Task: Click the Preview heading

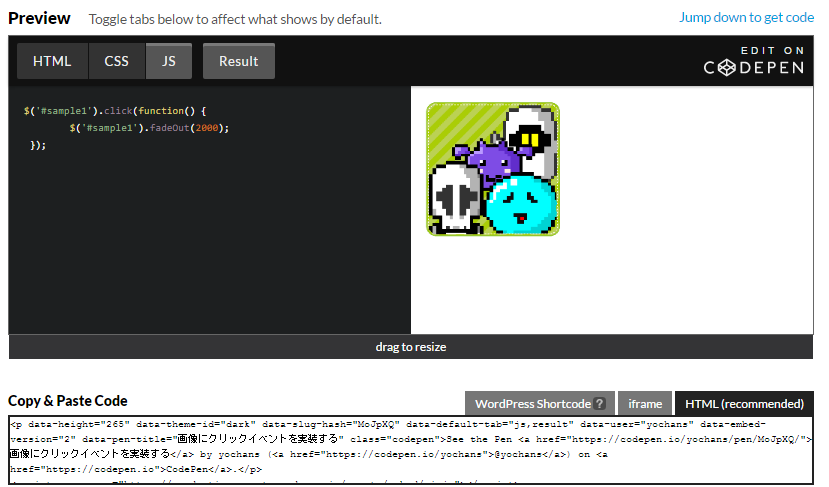Action: point(39,19)
